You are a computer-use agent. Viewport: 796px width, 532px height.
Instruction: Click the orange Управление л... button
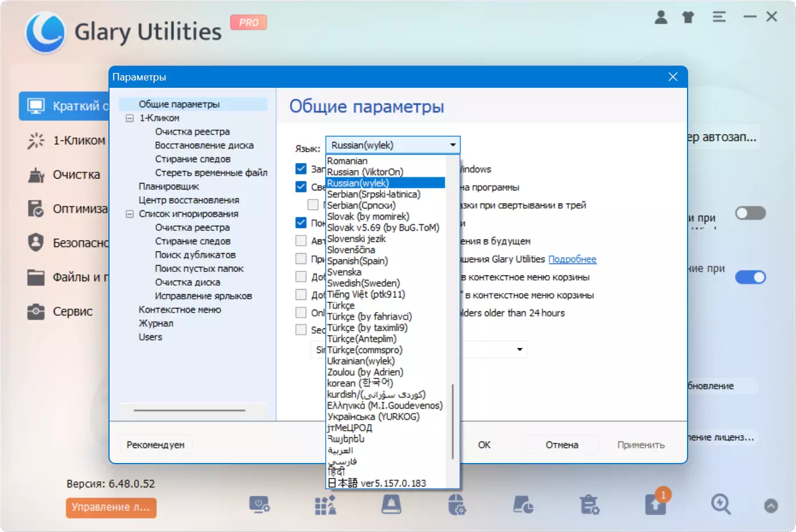click(111, 507)
